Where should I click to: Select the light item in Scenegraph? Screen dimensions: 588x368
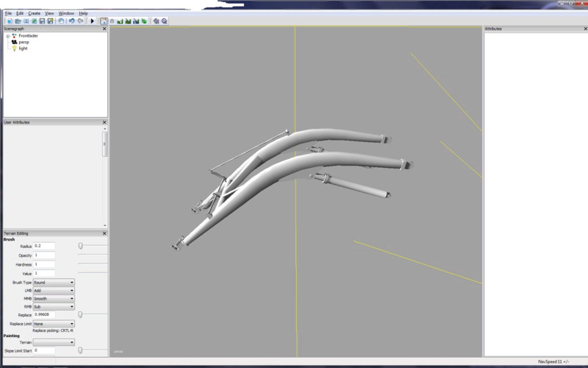[23, 49]
